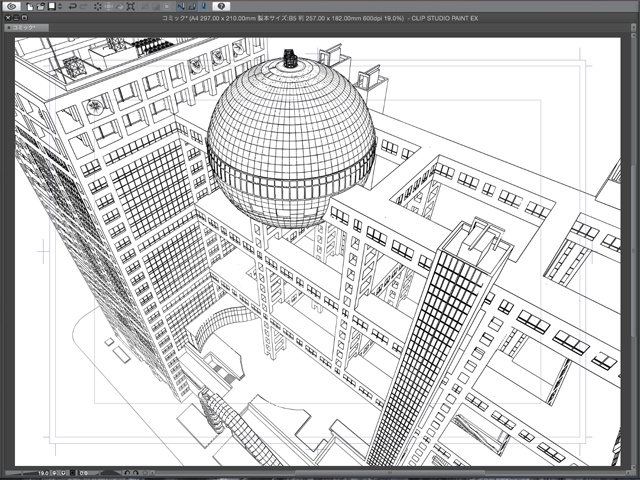Click the zoom in button in status bar
Screen dimensions: 640x480
tap(63, 473)
